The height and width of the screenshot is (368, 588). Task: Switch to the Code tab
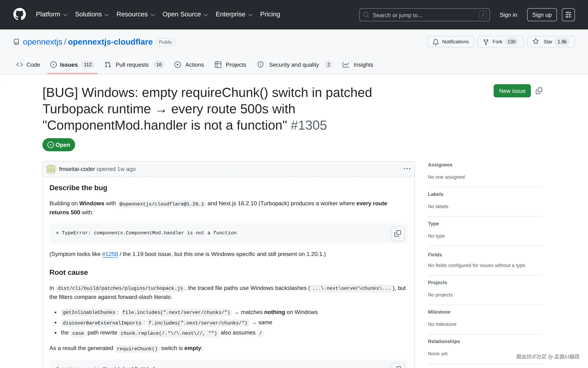(28, 65)
